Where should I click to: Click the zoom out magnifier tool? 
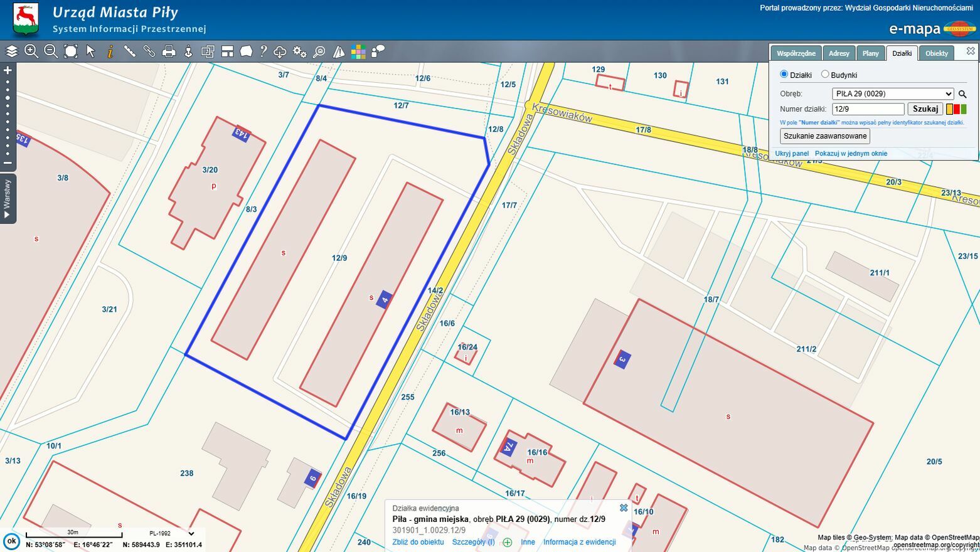(x=51, y=51)
